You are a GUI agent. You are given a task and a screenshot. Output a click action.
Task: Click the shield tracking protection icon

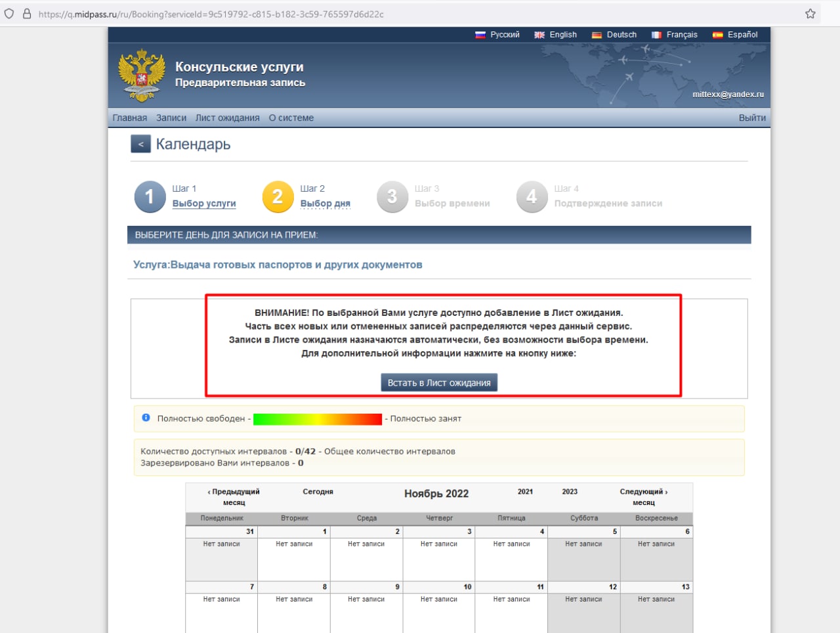(9, 14)
